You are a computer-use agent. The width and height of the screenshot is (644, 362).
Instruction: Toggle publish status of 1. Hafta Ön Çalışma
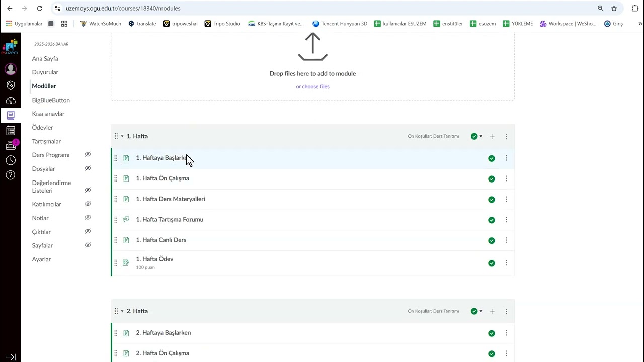click(492, 179)
